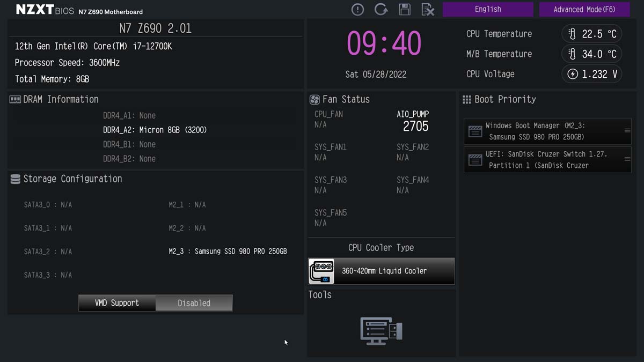Click the circular reload defaults icon
The width and height of the screenshot is (644, 362).
[x=381, y=9]
